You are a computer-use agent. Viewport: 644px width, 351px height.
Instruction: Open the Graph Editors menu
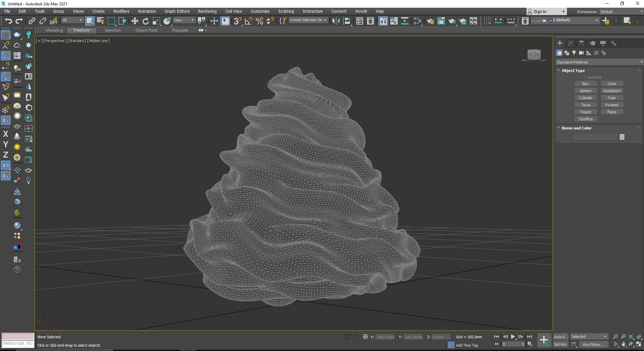point(177,11)
